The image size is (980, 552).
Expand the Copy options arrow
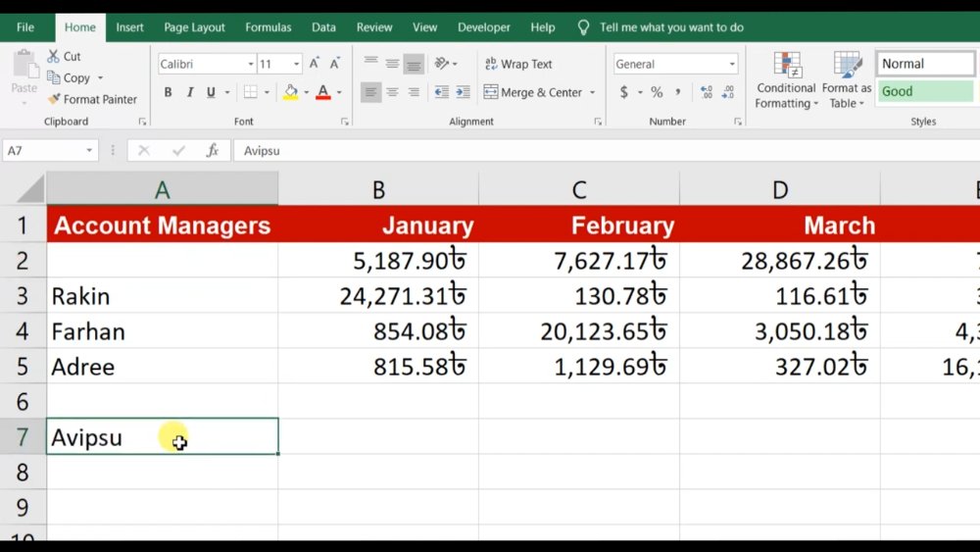tap(100, 78)
